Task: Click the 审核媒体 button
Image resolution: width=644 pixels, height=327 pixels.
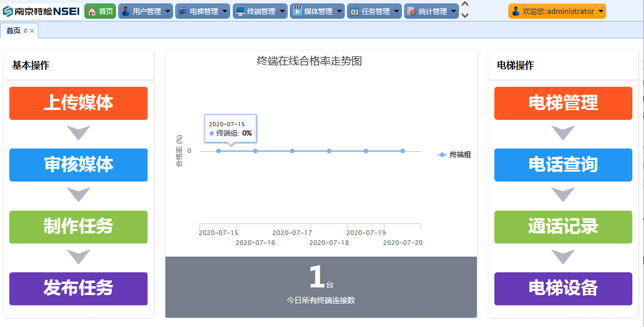Action: pos(79,165)
